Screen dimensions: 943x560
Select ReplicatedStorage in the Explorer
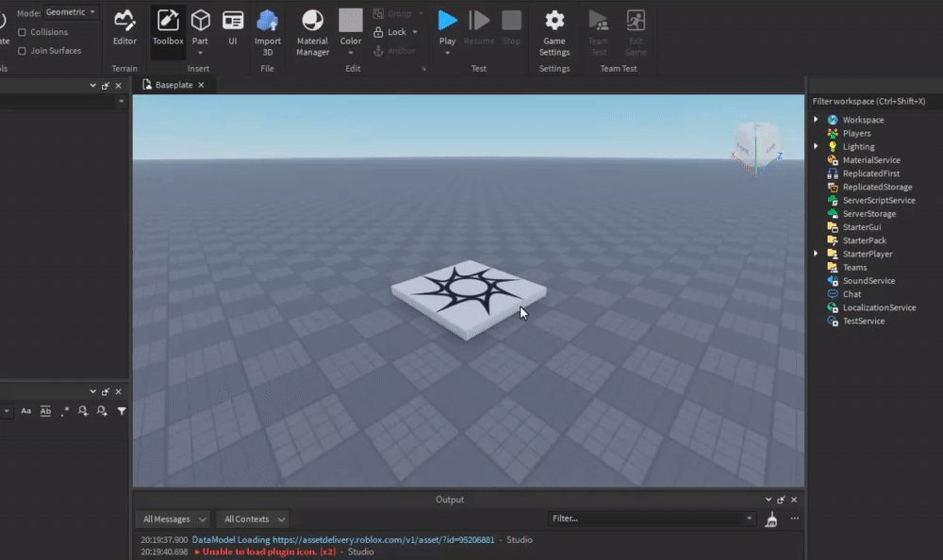click(877, 187)
